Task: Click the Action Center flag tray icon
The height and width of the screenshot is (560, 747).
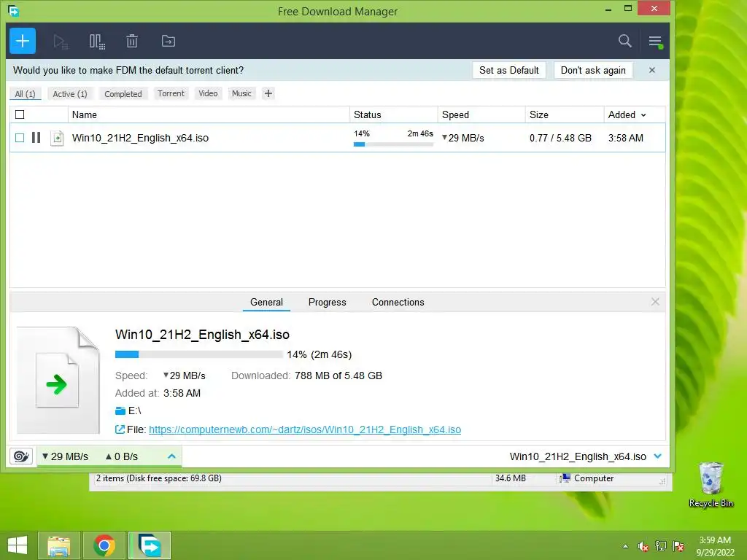Action: coord(678,546)
